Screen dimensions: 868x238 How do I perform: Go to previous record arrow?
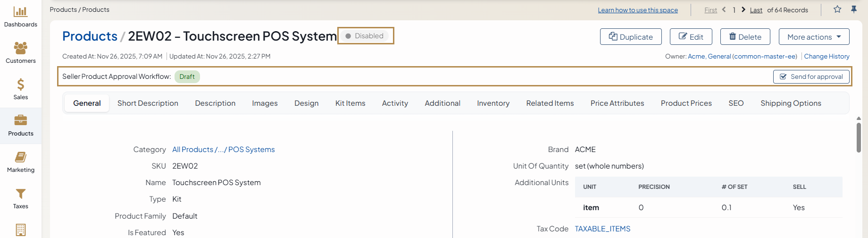click(x=724, y=10)
